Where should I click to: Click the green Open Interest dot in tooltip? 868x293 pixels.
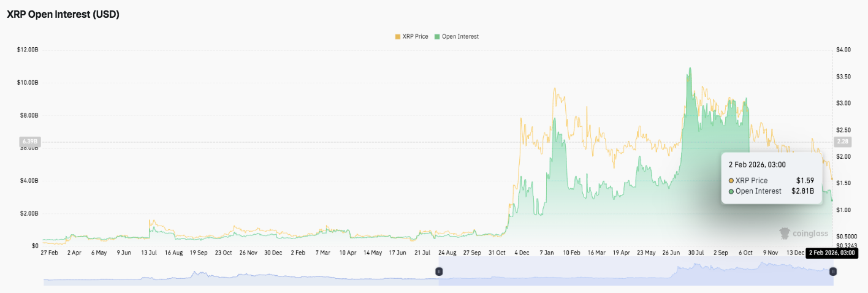point(731,191)
